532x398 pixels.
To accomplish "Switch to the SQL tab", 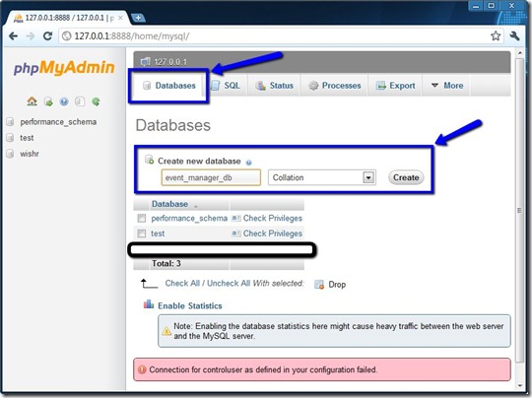I will (226, 86).
